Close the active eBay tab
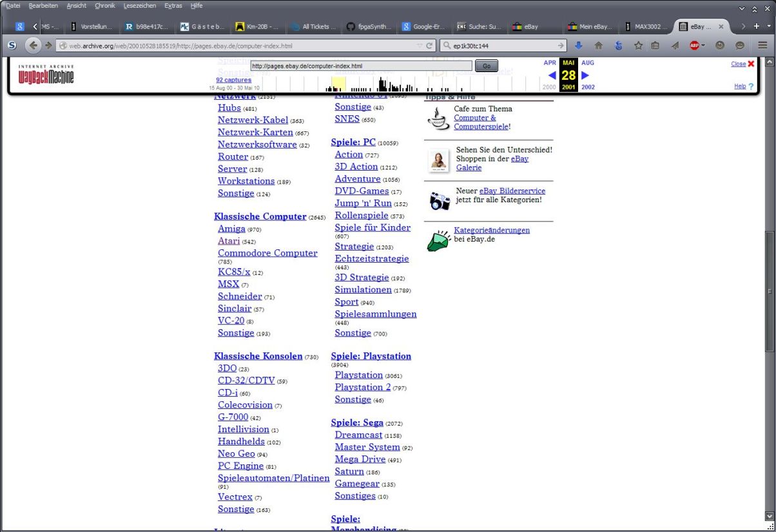 click(x=721, y=27)
